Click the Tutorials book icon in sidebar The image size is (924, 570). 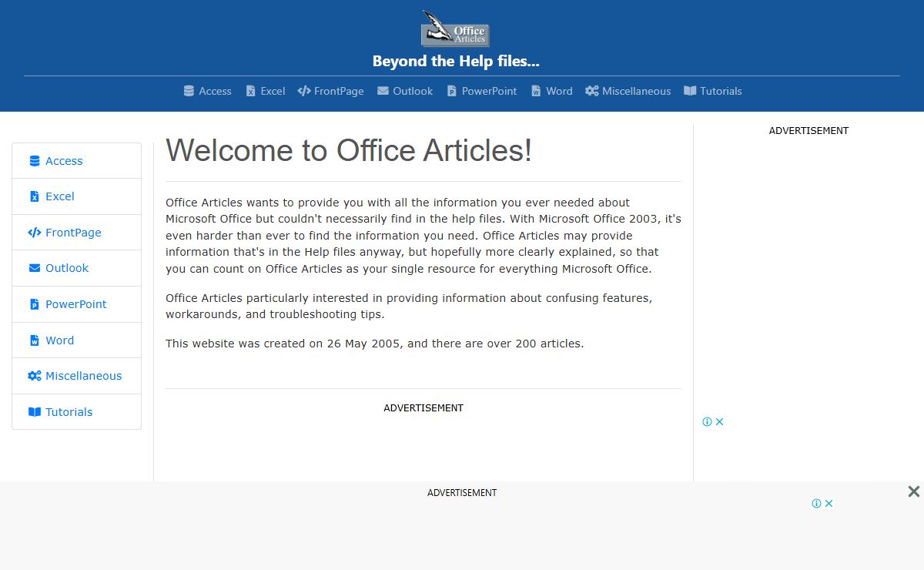point(34,412)
